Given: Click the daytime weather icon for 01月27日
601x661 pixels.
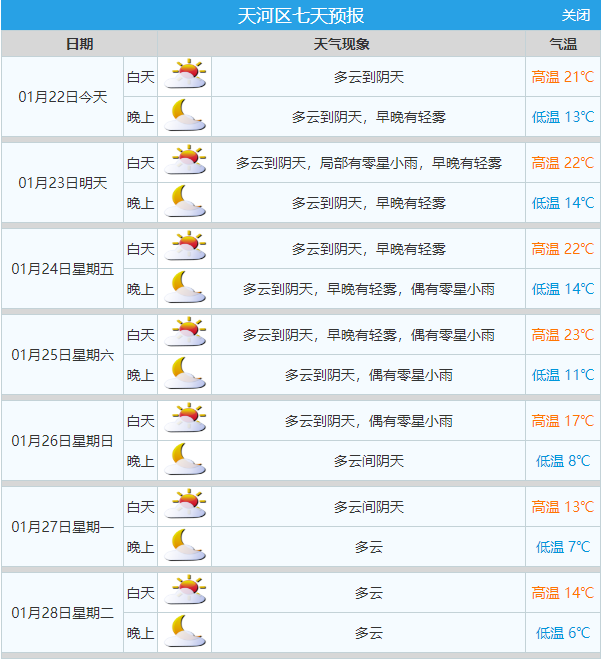Looking at the screenshot, I should point(185,506).
